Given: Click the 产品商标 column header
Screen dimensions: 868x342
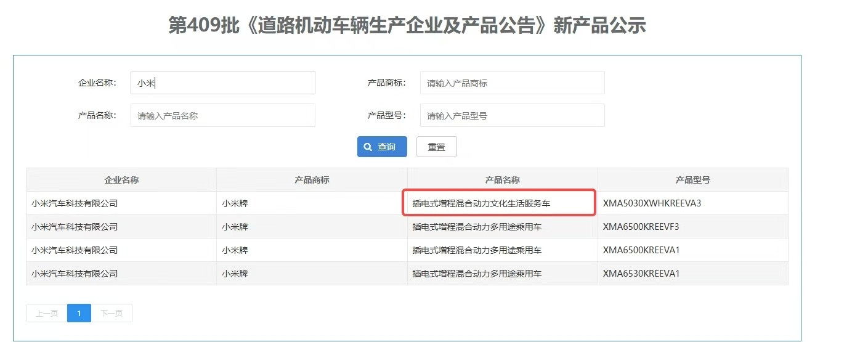Looking at the screenshot, I should coord(312,180).
